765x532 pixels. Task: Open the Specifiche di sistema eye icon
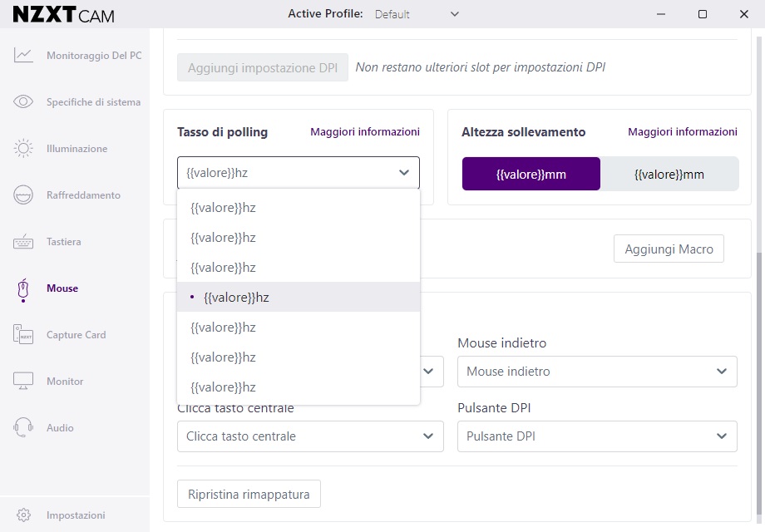pyautogui.click(x=23, y=101)
